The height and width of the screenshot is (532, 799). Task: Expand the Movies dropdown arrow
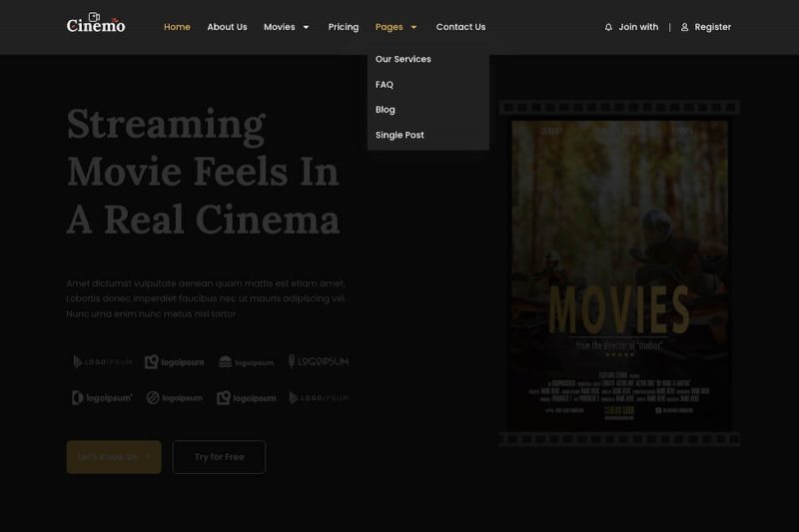pos(306,27)
